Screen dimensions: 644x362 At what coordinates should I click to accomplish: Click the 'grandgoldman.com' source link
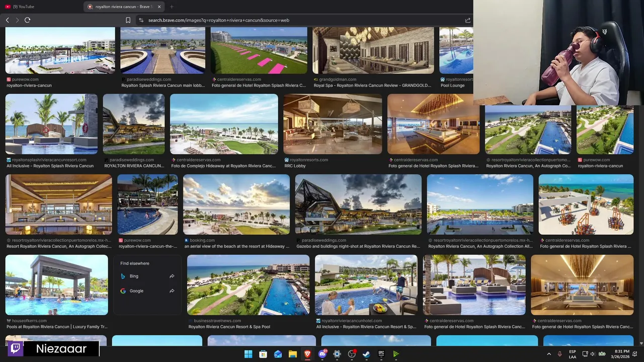click(x=338, y=79)
